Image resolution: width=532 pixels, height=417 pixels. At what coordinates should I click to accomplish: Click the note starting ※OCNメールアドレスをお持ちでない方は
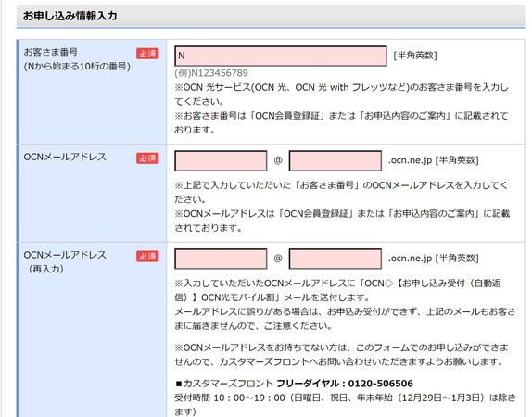coord(342,355)
